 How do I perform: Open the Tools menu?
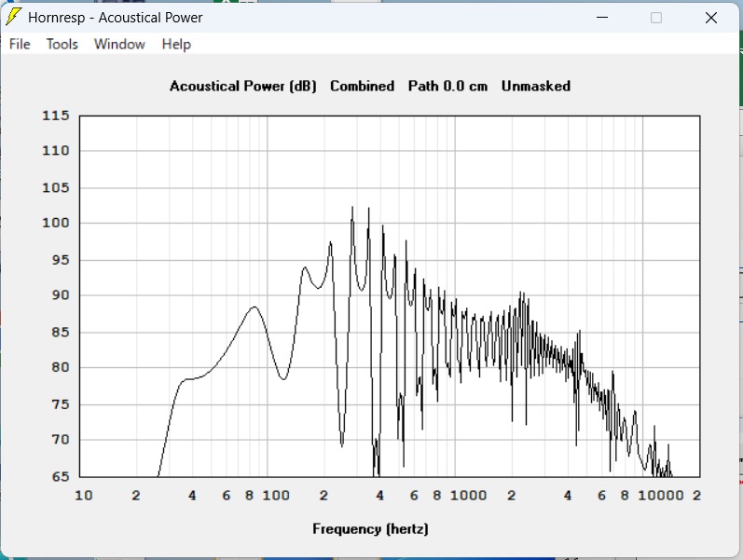tap(62, 44)
